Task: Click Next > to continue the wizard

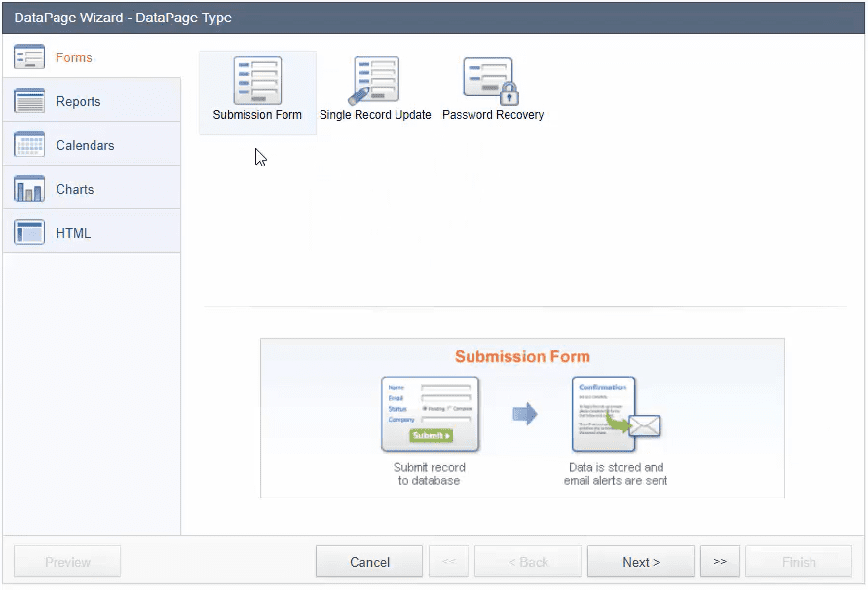Action: click(x=641, y=562)
